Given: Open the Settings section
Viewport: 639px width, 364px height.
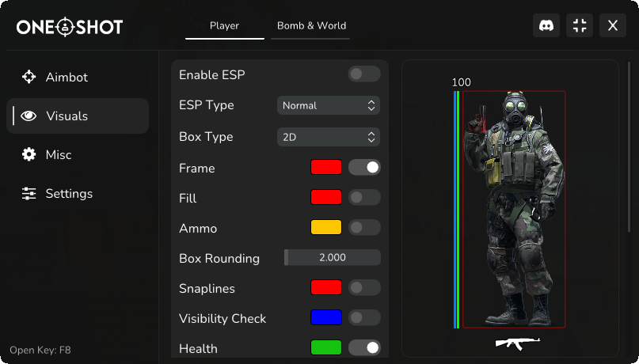Looking at the screenshot, I should point(78,193).
